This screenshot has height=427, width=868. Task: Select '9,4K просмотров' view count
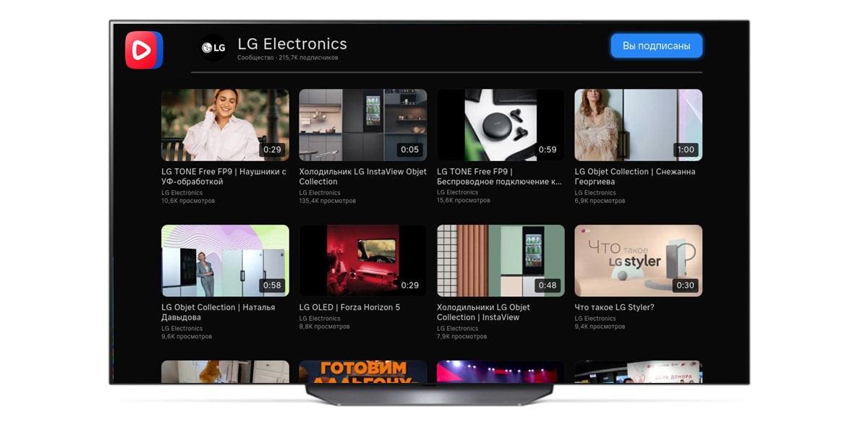(x=600, y=327)
